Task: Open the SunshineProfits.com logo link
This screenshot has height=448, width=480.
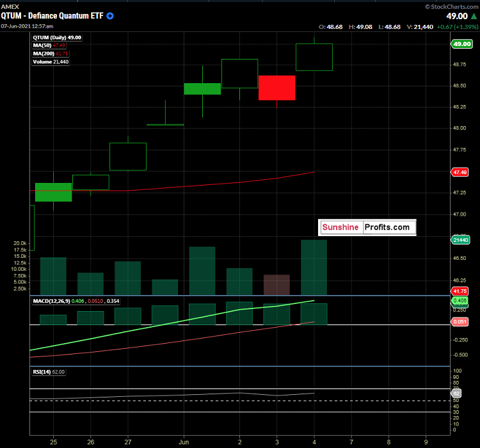Action: coord(367,227)
